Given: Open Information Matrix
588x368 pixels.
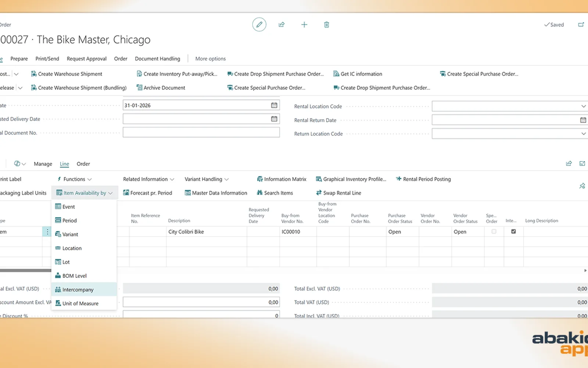Looking at the screenshot, I should click(282, 179).
